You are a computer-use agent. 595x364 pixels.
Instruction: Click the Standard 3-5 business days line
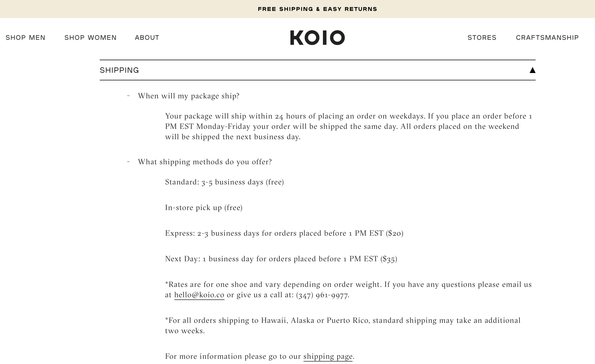[x=224, y=182]
